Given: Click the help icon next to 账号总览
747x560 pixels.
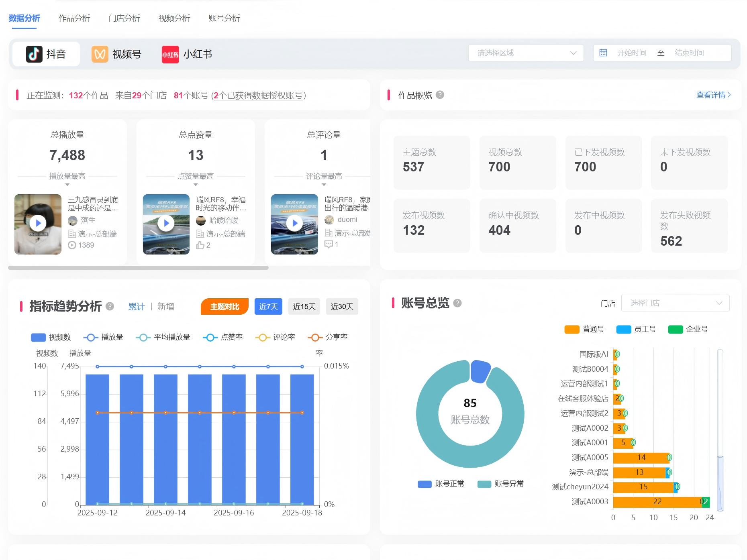Looking at the screenshot, I should click(x=457, y=303).
